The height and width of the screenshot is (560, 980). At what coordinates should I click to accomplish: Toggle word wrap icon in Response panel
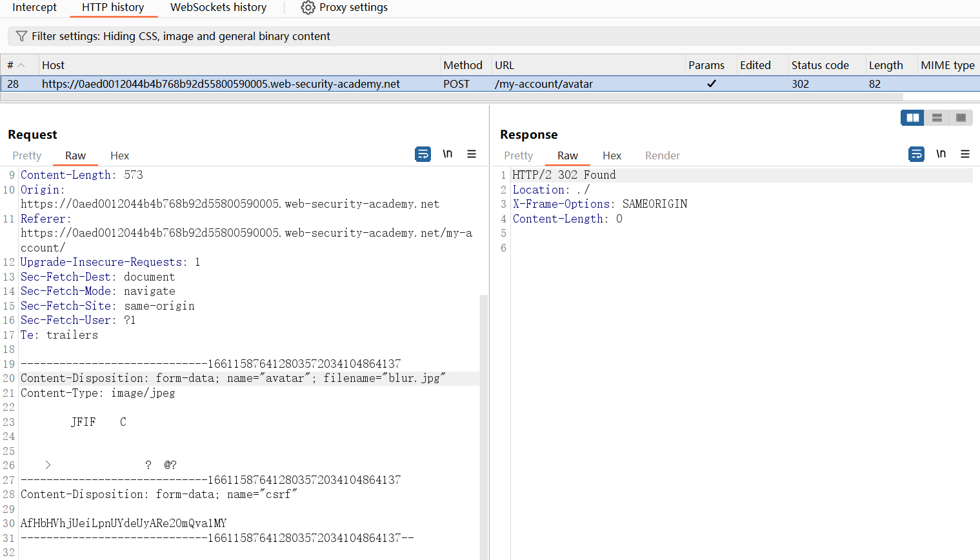point(916,154)
